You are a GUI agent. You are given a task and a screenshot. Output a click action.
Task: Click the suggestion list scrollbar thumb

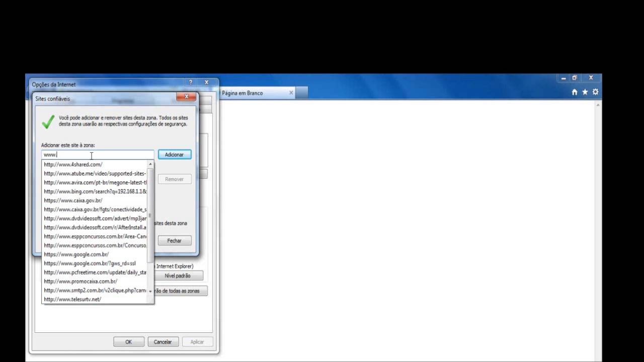(x=150, y=216)
